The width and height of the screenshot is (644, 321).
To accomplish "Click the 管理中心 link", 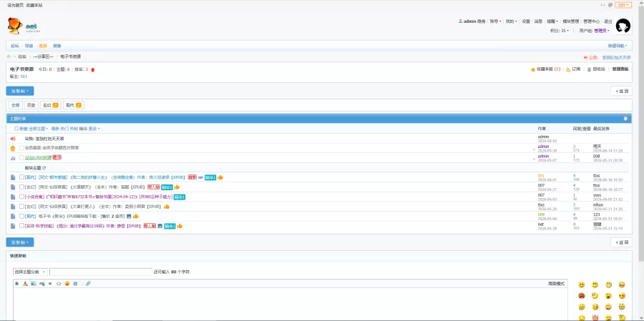I will pyautogui.click(x=592, y=21).
